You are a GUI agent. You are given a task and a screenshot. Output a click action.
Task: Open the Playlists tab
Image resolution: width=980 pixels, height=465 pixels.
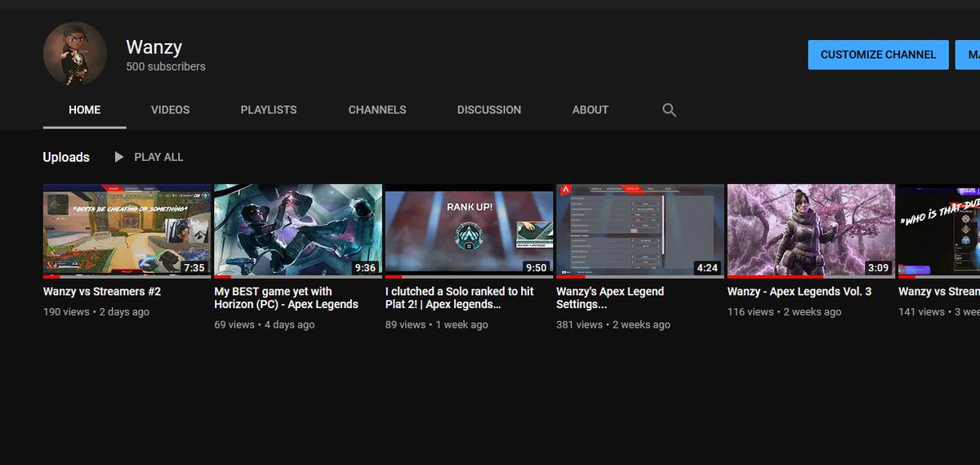269,110
